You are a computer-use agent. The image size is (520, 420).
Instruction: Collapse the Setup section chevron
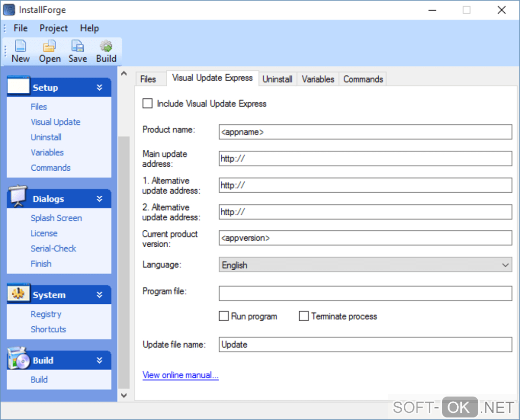[99, 88]
